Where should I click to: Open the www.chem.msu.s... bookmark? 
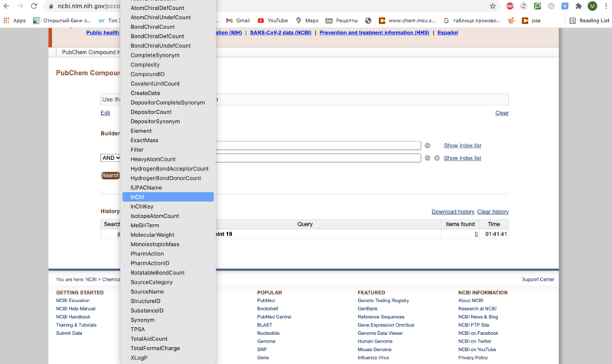[407, 21]
